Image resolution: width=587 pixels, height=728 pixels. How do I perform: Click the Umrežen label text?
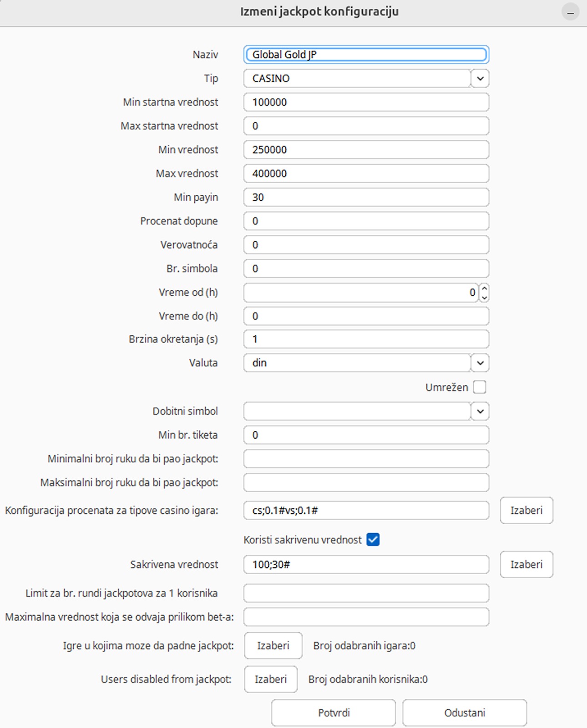pyautogui.click(x=446, y=387)
